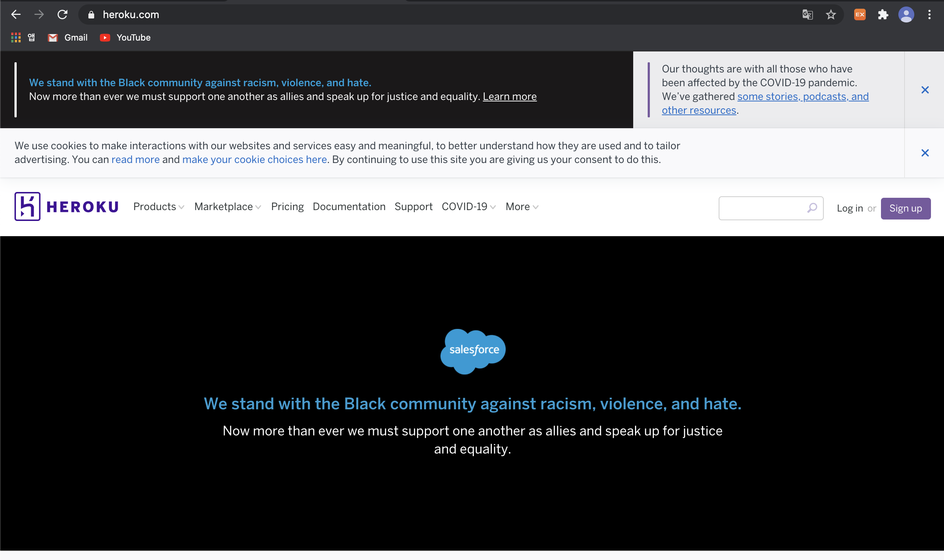Open YouTube from the bookmarks bar
The width and height of the screenshot is (944, 560).
click(125, 37)
